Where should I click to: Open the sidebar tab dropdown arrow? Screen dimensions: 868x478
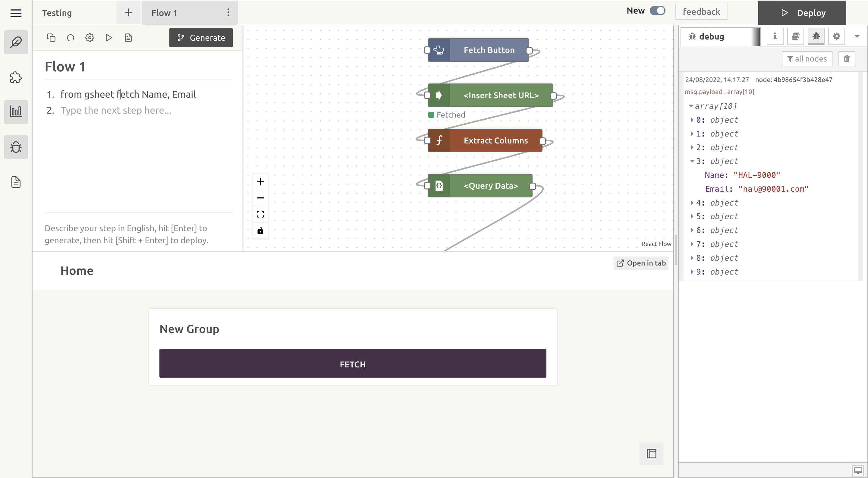tap(857, 36)
